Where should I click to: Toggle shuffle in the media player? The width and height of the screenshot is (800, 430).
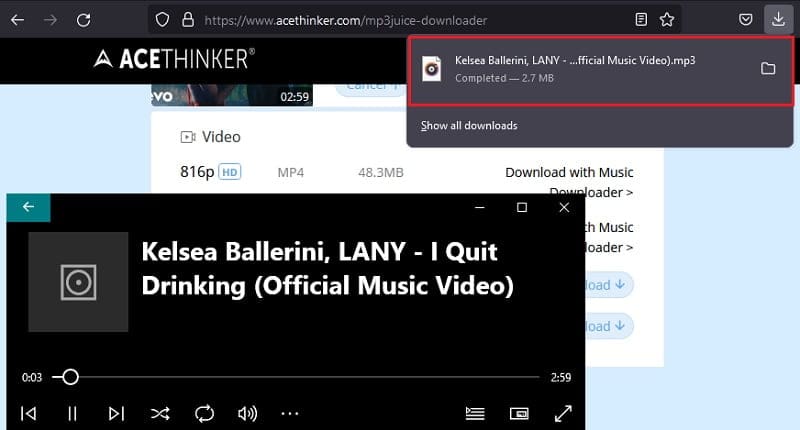[160, 413]
